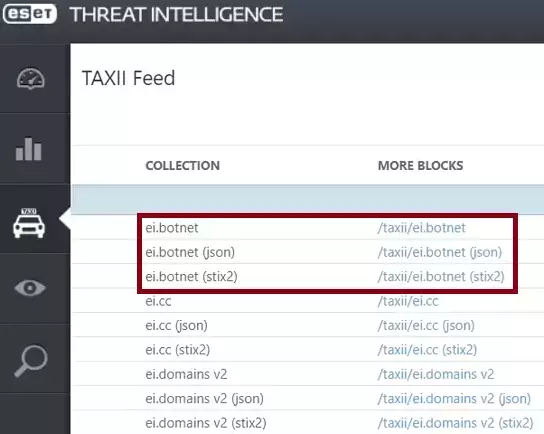Screen dimensions: 544x434
Task: Click the highlighted blue table row
Action: (307, 199)
